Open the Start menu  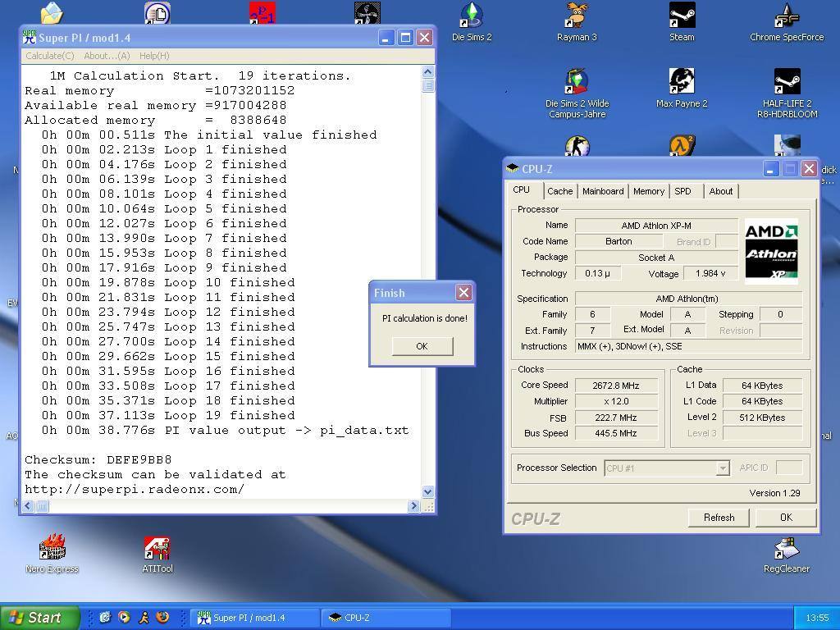pos(39,618)
